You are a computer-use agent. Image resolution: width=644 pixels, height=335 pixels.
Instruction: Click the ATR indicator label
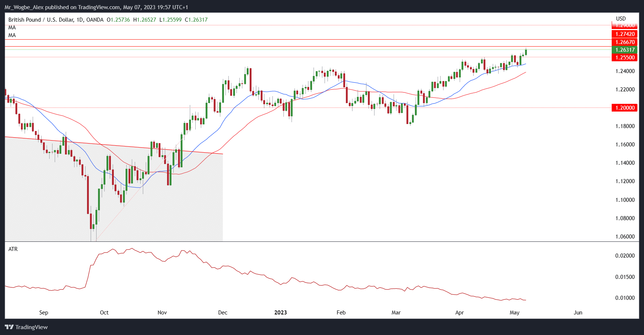[13, 249]
